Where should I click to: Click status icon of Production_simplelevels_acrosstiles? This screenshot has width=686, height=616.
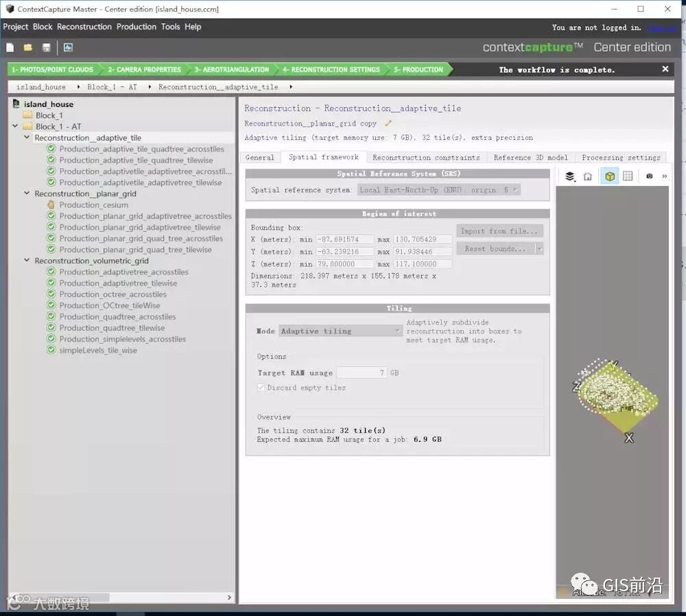point(51,339)
